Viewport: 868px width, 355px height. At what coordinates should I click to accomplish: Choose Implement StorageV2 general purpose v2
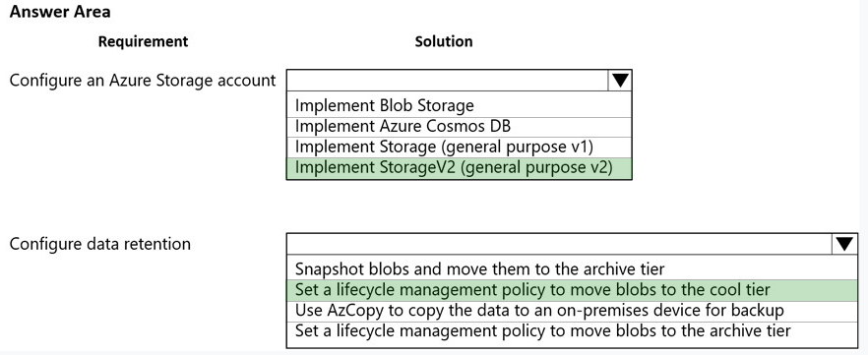[459, 168]
